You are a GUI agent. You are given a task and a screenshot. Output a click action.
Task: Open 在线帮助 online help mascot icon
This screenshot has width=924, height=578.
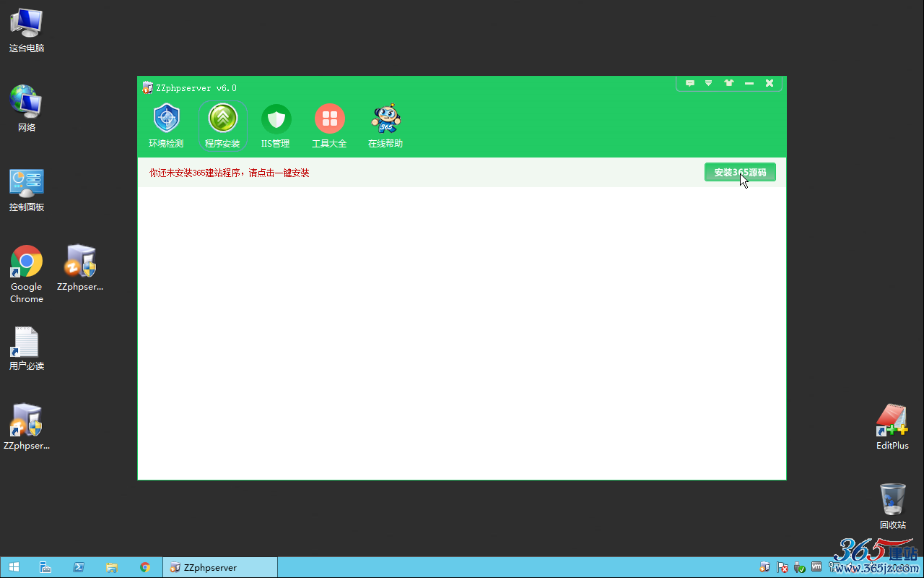(385, 126)
